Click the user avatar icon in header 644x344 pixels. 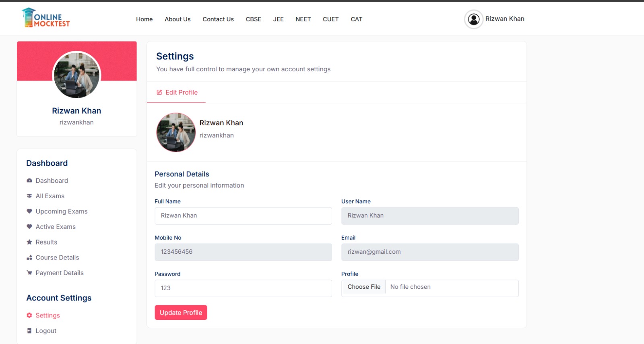coord(474,19)
